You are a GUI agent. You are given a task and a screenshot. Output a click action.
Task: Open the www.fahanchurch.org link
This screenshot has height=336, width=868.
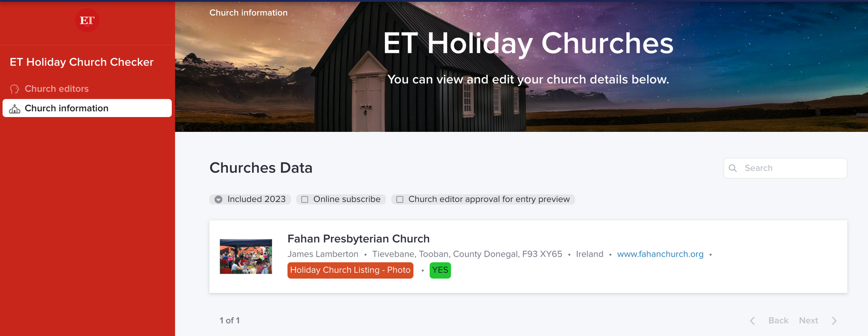(x=660, y=254)
